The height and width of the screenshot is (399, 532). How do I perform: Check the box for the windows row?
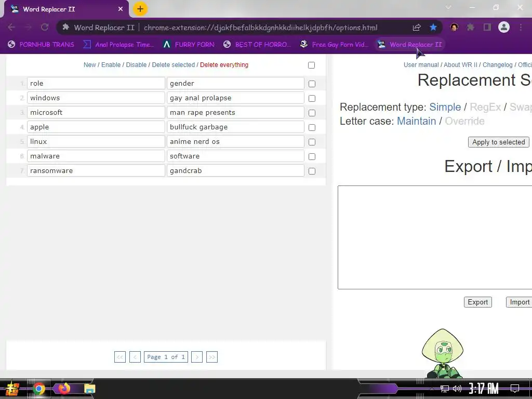click(x=312, y=98)
